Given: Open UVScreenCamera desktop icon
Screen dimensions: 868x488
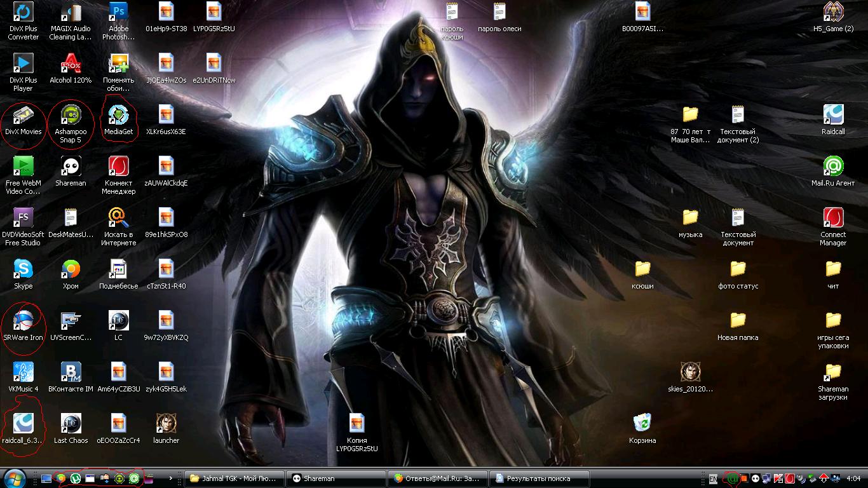Looking at the screenshot, I should [71, 326].
